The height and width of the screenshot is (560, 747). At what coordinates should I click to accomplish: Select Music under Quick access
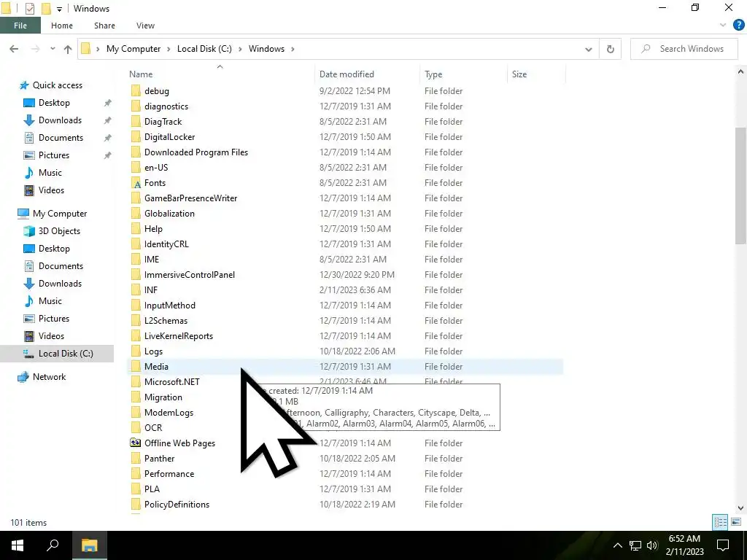click(50, 173)
